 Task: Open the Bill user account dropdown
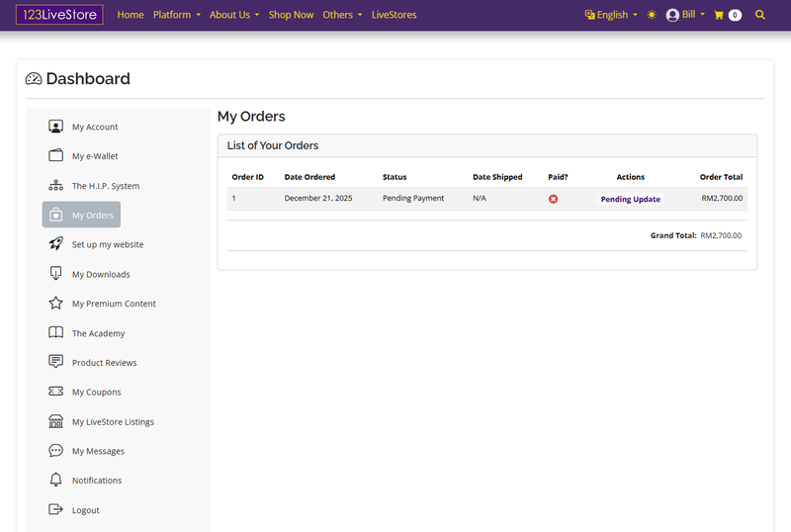click(x=686, y=15)
